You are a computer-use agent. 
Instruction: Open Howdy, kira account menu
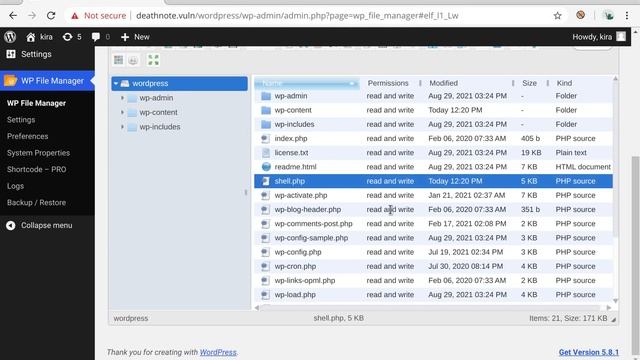[x=598, y=37]
